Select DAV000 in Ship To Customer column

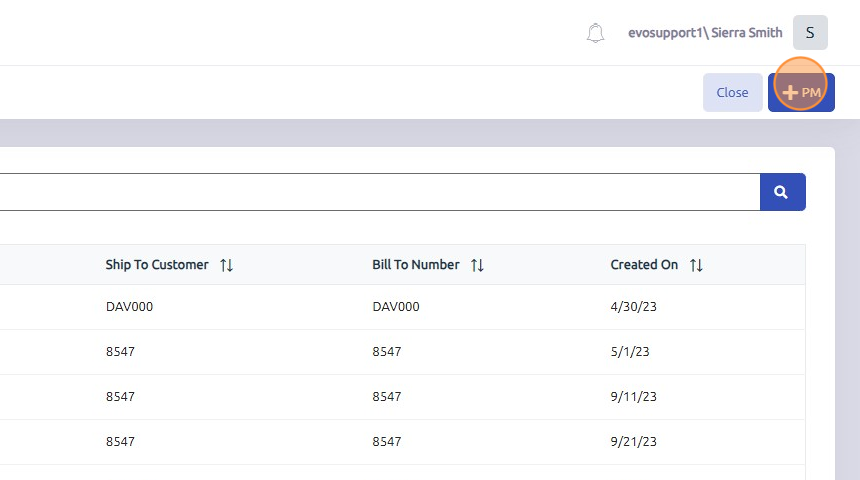point(129,307)
